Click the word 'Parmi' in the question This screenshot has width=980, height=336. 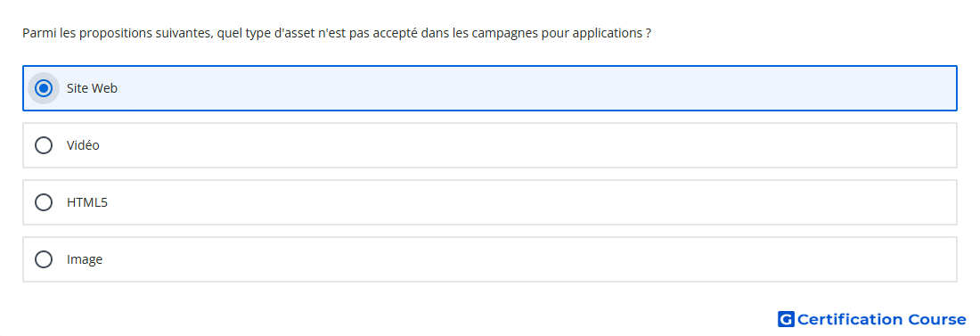(36, 33)
